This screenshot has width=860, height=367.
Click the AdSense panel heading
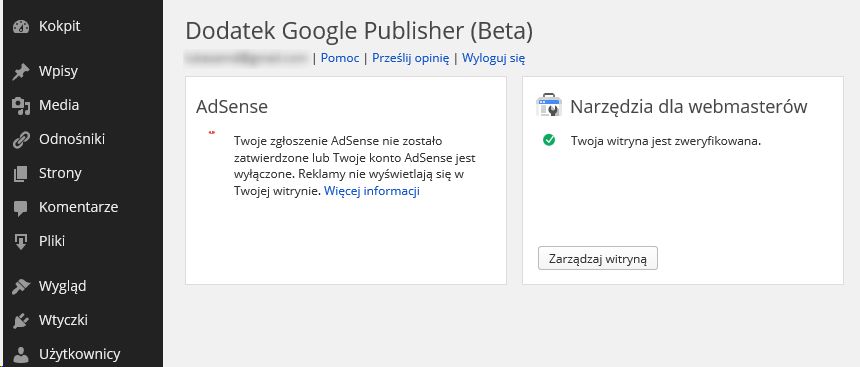[x=232, y=107]
